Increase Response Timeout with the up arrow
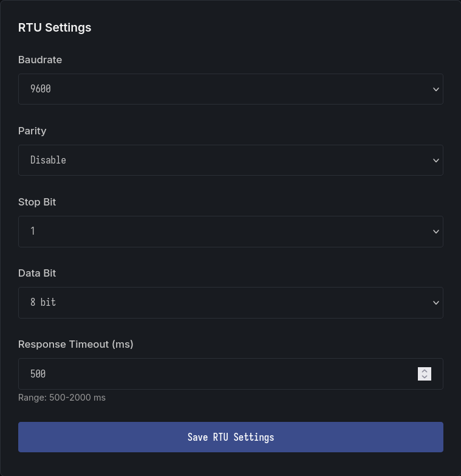 (x=425, y=370)
